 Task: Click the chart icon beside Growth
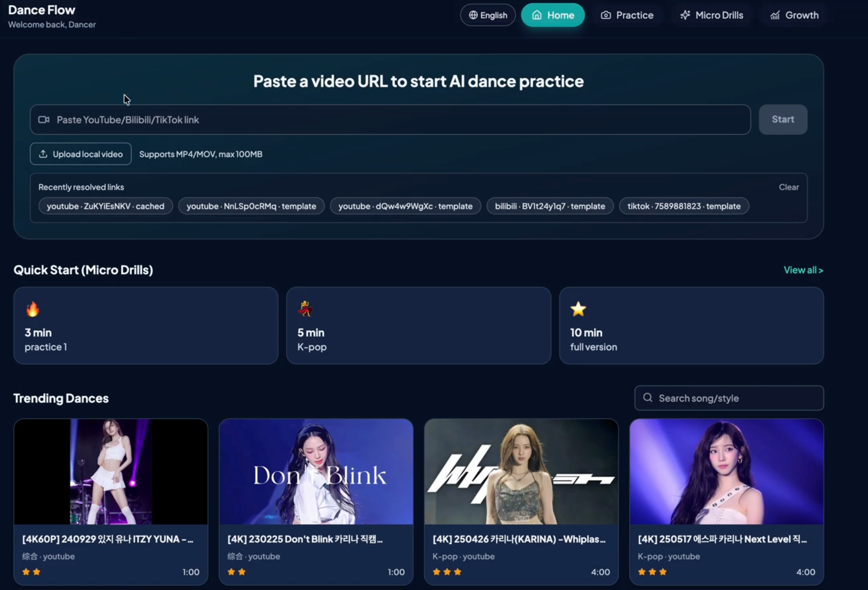pyautogui.click(x=775, y=15)
